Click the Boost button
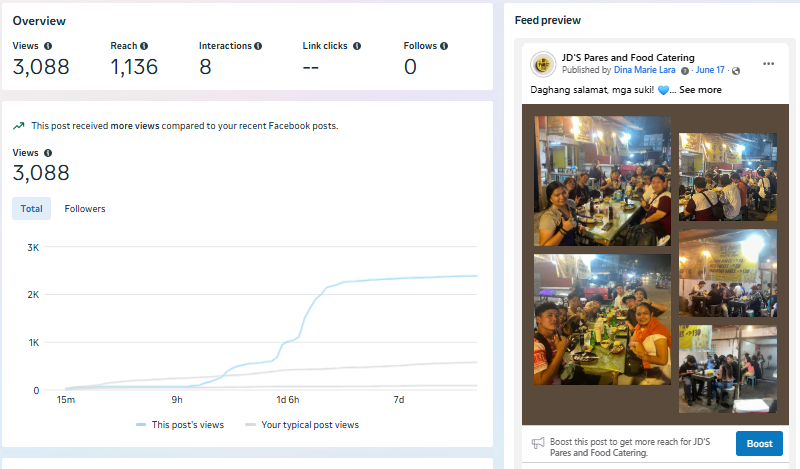 click(x=759, y=443)
